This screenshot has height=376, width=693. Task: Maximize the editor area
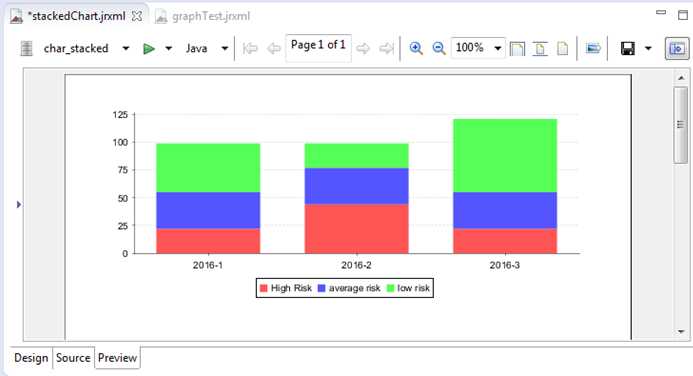pyautogui.click(x=683, y=15)
